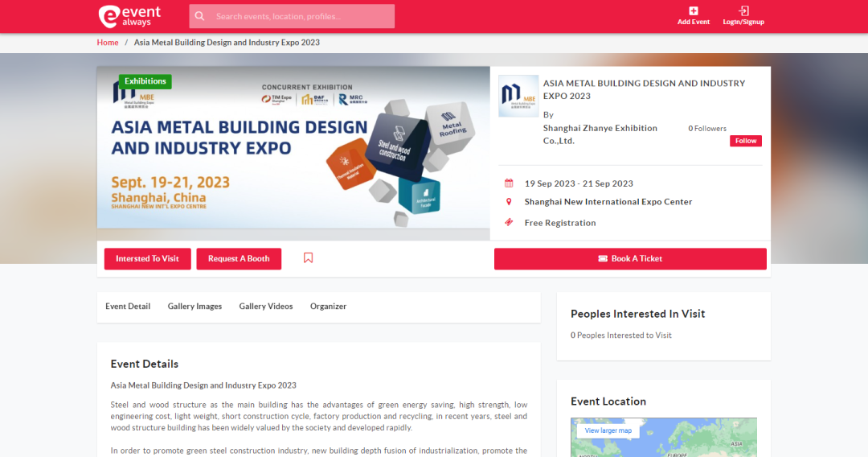
Task: Bookmark this event with the bookmark icon
Action: pos(309,258)
